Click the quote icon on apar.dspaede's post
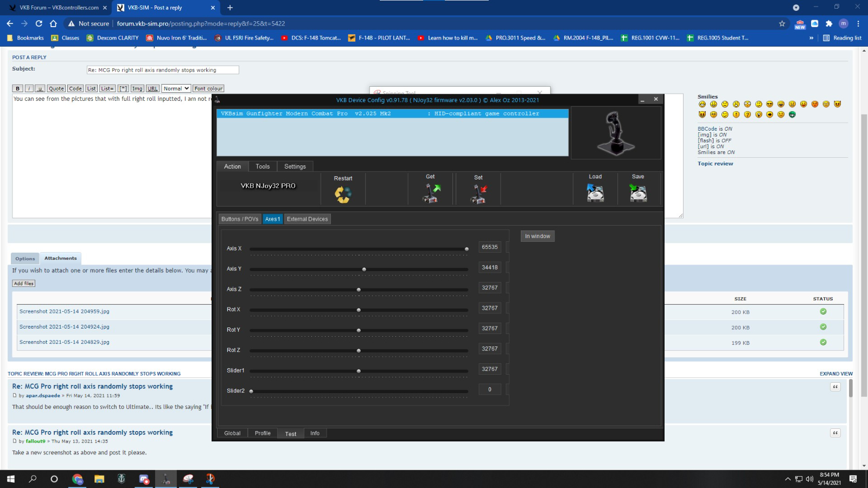Viewport: 868px width, 488px height. [835, 387]
